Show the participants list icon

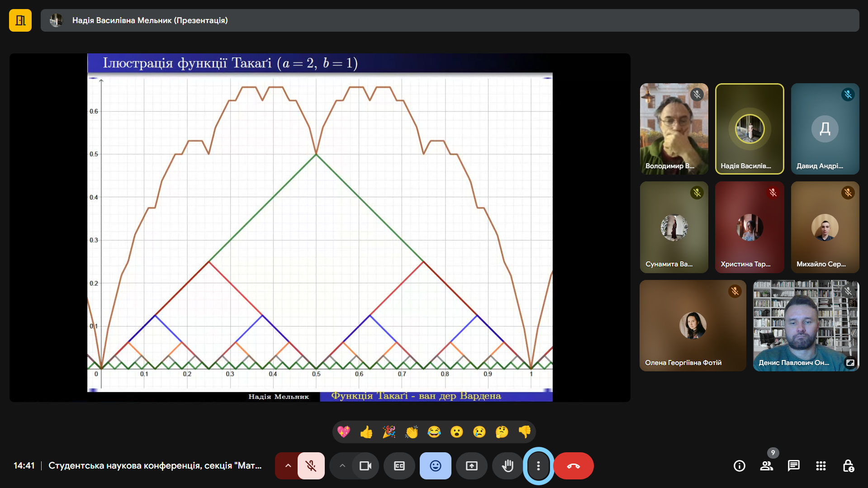[767, 466]
